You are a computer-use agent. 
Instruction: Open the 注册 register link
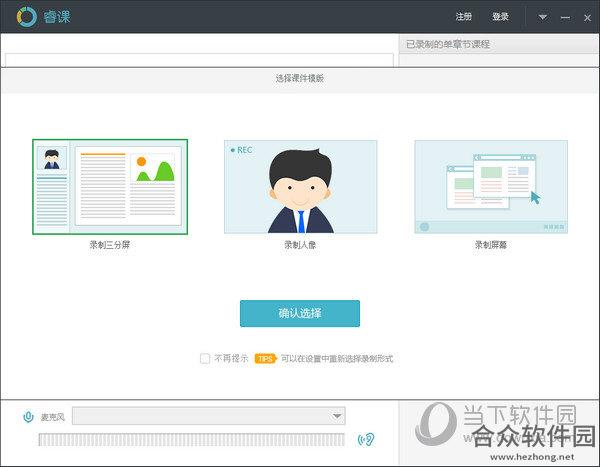[x=463, y=16]
